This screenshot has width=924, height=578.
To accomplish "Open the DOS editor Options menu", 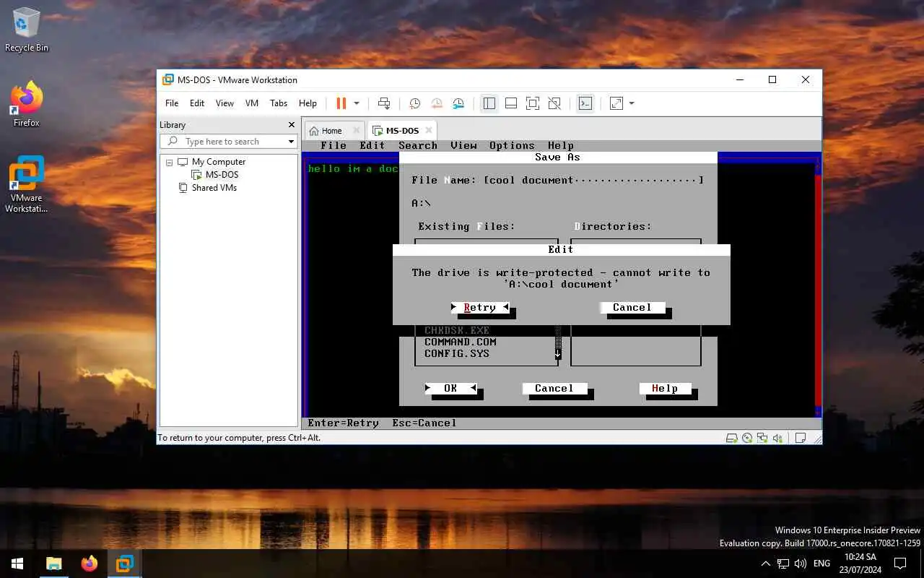I will (512, 145).
